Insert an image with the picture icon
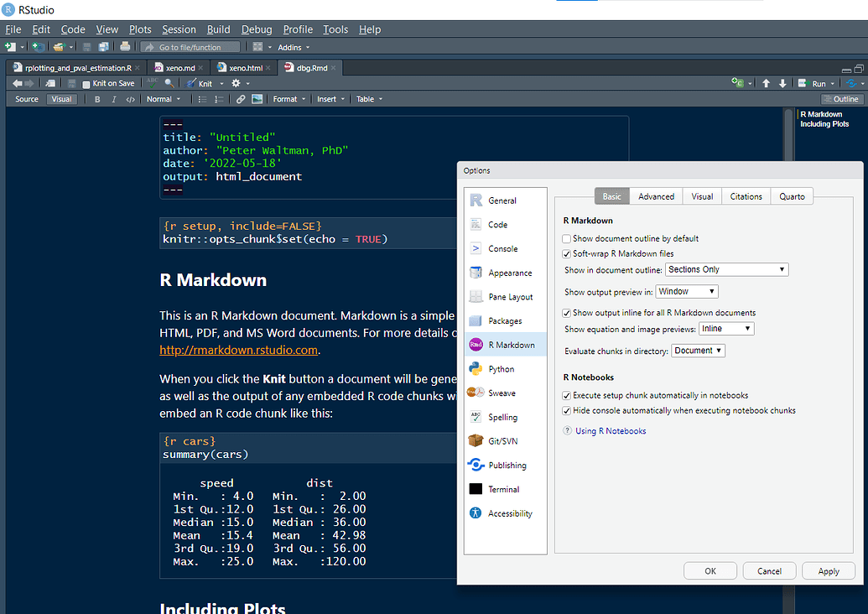The height and width of the screenshot is (614, 868). coord(256,99)
